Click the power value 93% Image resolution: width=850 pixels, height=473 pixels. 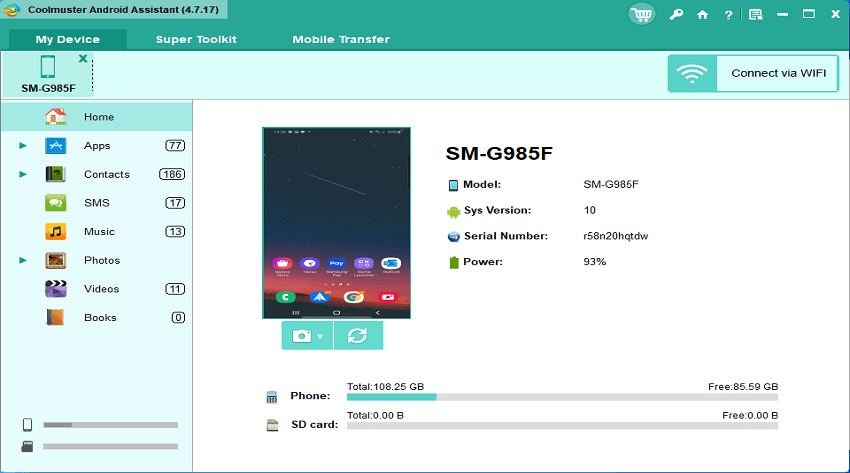pyautogui.click(x=595, y=262)
